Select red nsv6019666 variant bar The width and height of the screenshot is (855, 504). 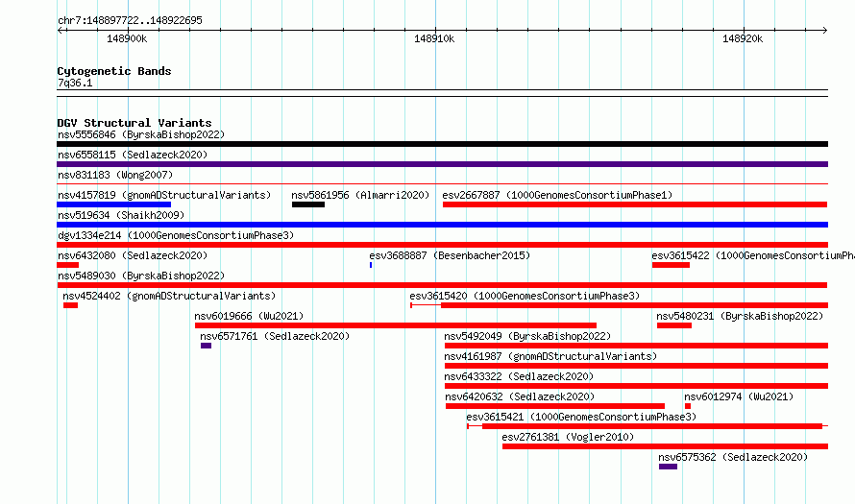coord(396,325)
